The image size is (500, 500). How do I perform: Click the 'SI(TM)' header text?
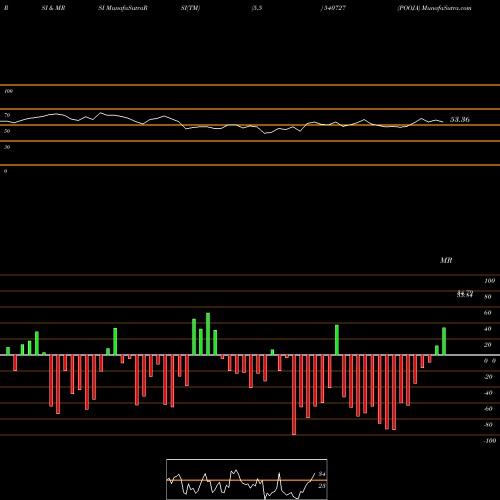coord(190,8)
